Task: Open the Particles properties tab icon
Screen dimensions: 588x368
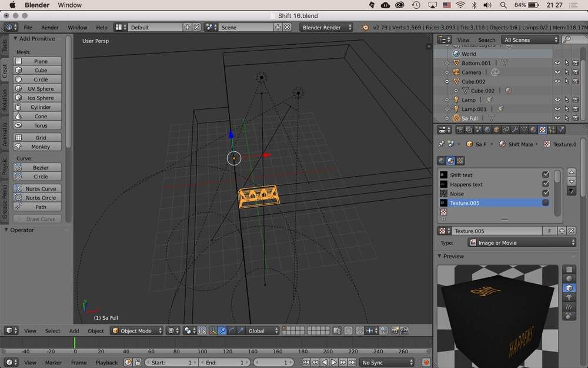Action: click(552, 130)
